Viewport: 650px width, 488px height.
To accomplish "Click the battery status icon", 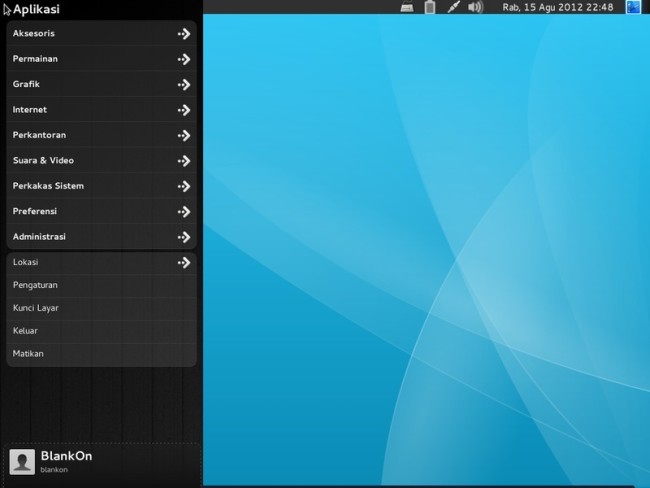I will point(430,7).
